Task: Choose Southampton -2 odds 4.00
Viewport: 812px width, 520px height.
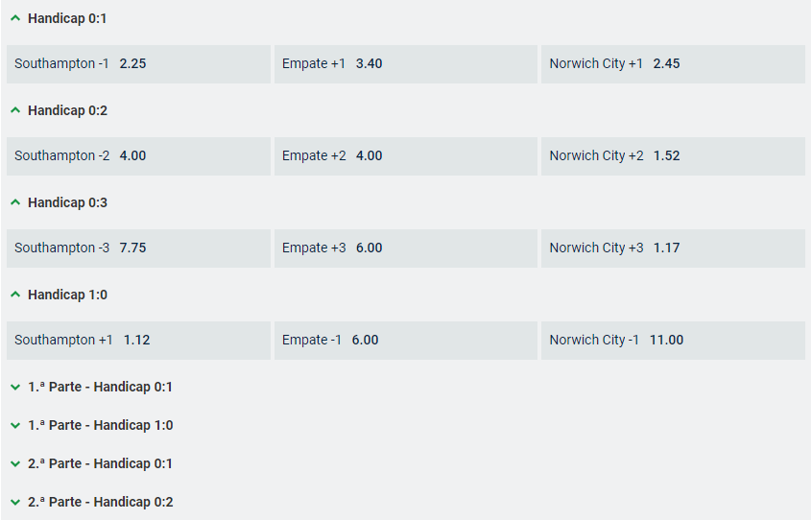Action: pos(138,156)
